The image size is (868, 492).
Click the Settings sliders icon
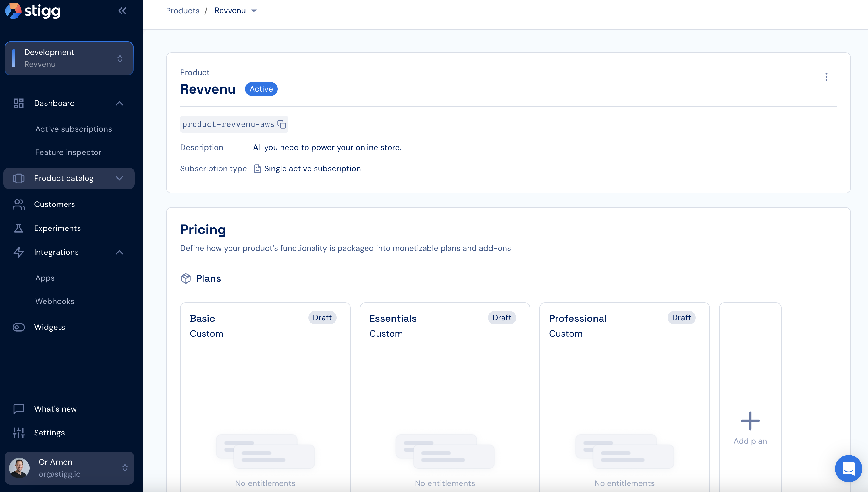click(x=18, y=433)
